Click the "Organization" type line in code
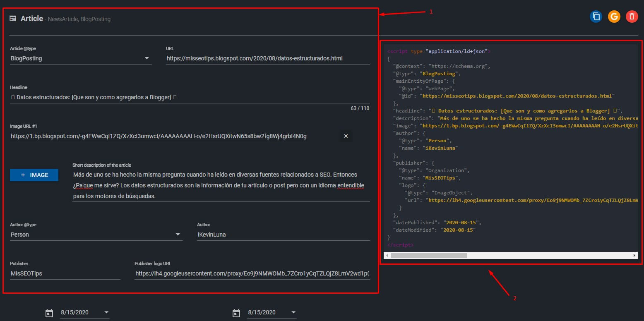Screen dimensions: 644x321 point(434,170)
